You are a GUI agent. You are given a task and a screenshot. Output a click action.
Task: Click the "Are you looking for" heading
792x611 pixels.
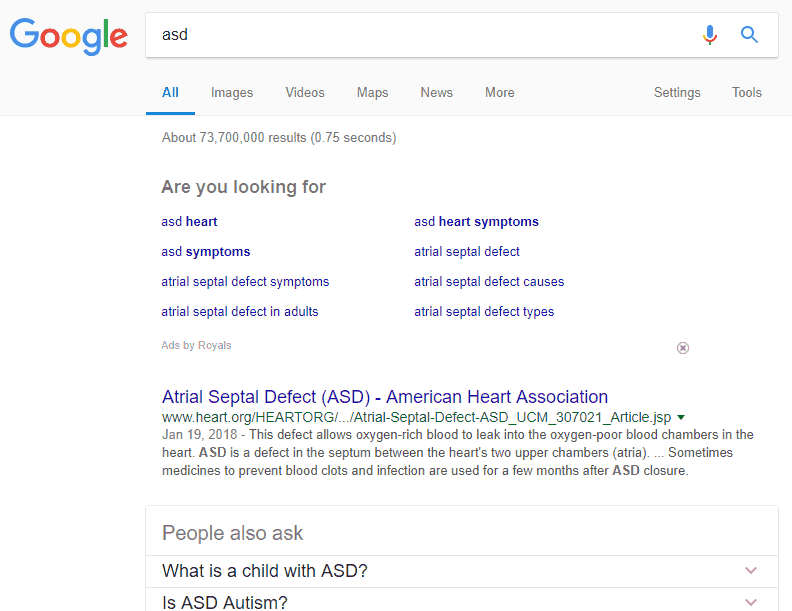[x=243, y=187]
